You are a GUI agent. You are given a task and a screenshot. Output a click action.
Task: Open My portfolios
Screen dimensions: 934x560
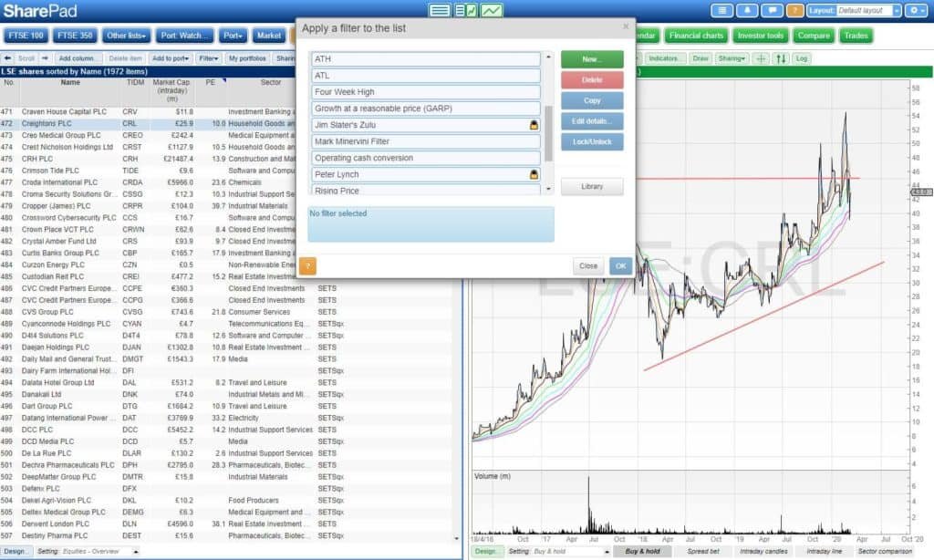tap(247, 58)
